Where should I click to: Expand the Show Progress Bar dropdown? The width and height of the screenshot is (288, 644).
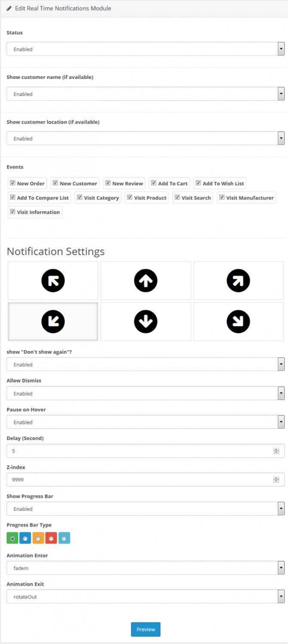(x=146, y=509)
